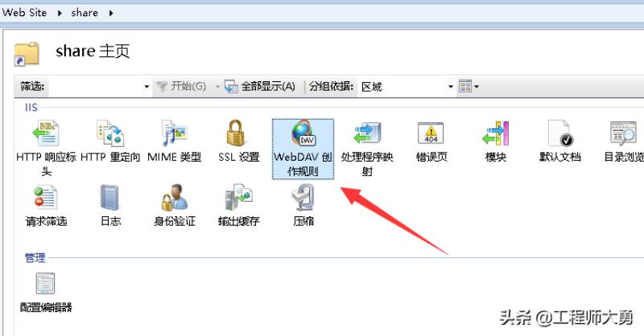
Task: Open 输出缓存 icon
Action: (x=238, y=197)
